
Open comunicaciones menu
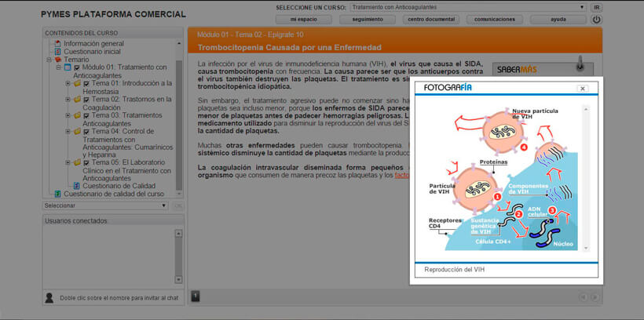pyautogui.click(x=495, y=20)
